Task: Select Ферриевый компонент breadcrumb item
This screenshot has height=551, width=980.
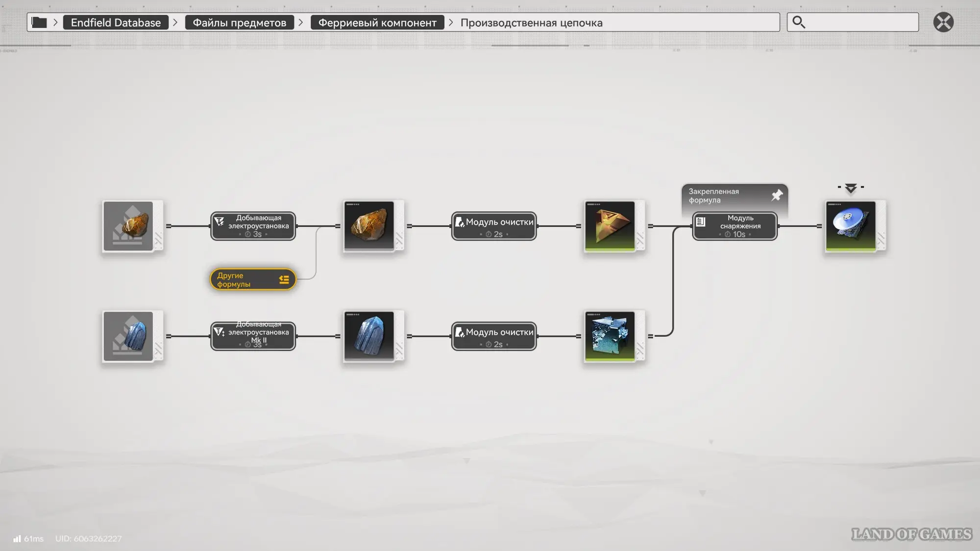Action: click(x=377, y=23)
